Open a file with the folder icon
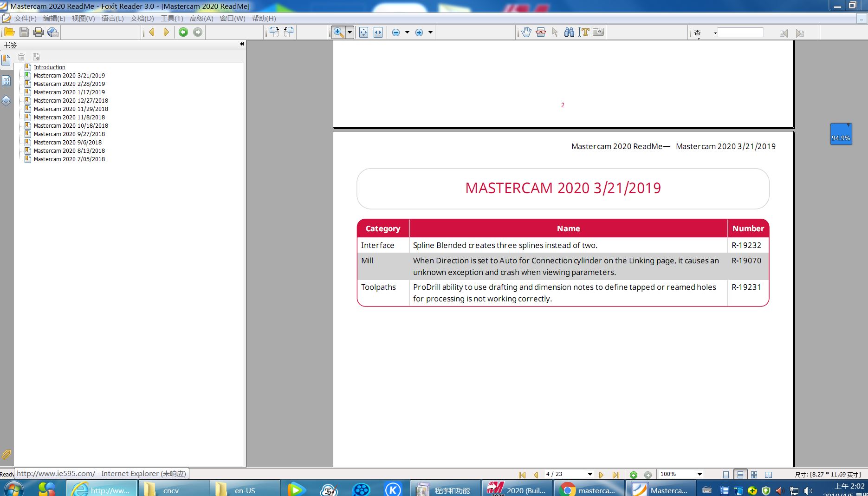This screenshot has height=496, width=868. (9, 32)
